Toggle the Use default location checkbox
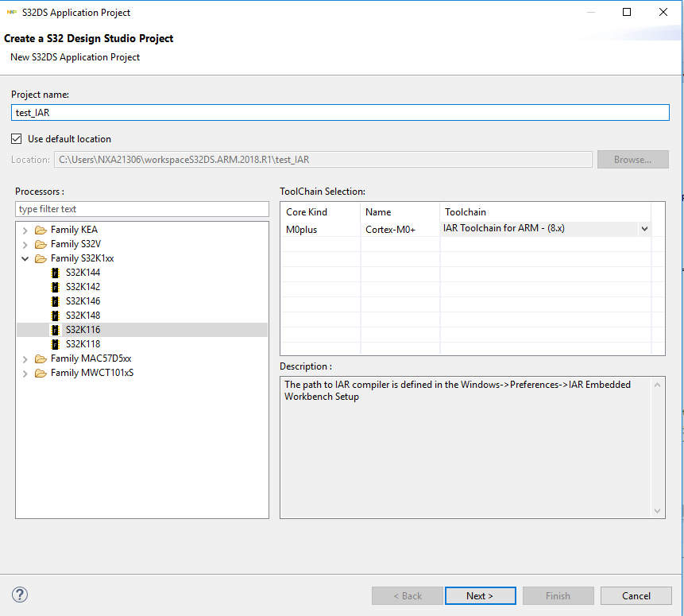The width and height of the screenshot is (684, 616). [x=16, y=139]
